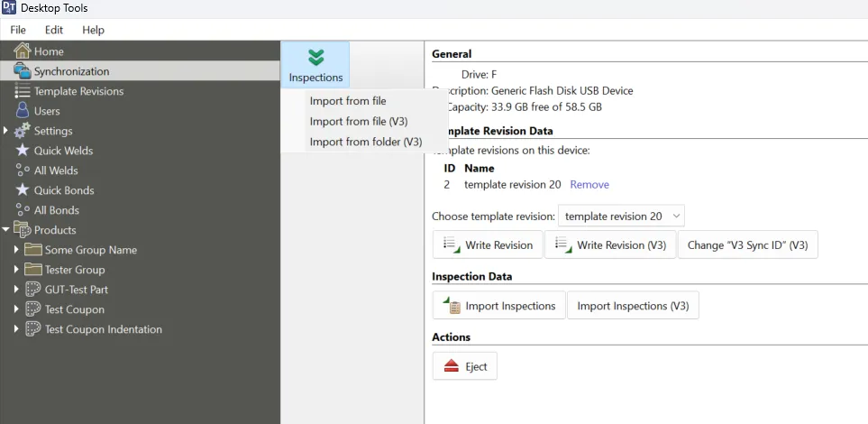This screenshot has height=424, width=868.
Task: Click the Users person icon
Action: (x=23, y=110)
